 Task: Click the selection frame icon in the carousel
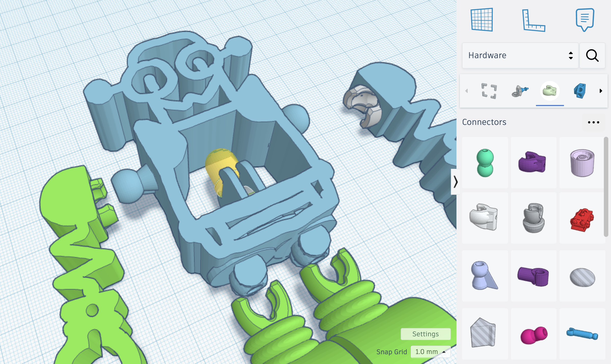point(489,91)
